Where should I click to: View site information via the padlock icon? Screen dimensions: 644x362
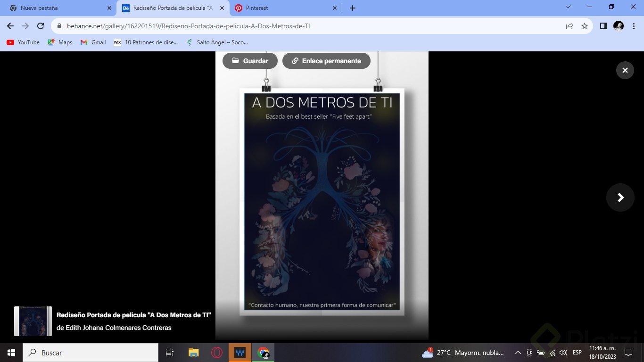[59, 26]
